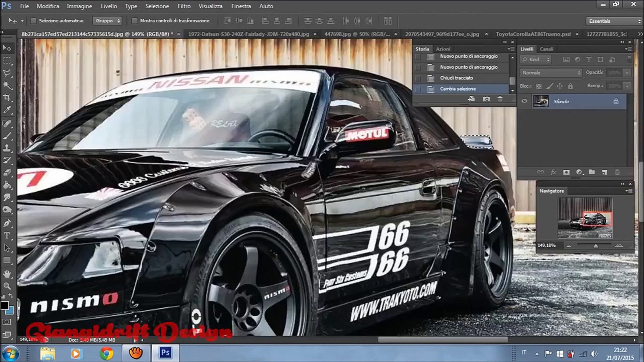Select the Zoom tool
This screenshot has height=362, width=644.
click(7, 286)
